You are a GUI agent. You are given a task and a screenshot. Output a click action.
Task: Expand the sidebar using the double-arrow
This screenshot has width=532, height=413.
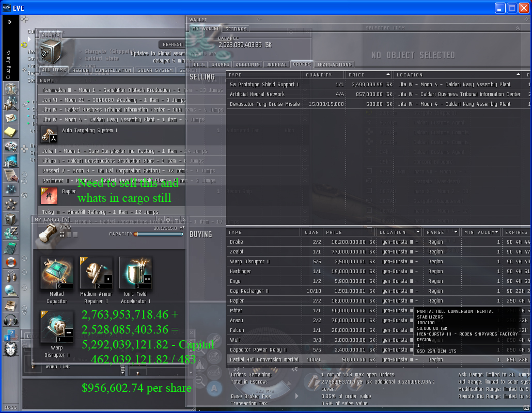pyautogui.click(x=9, y=22)
